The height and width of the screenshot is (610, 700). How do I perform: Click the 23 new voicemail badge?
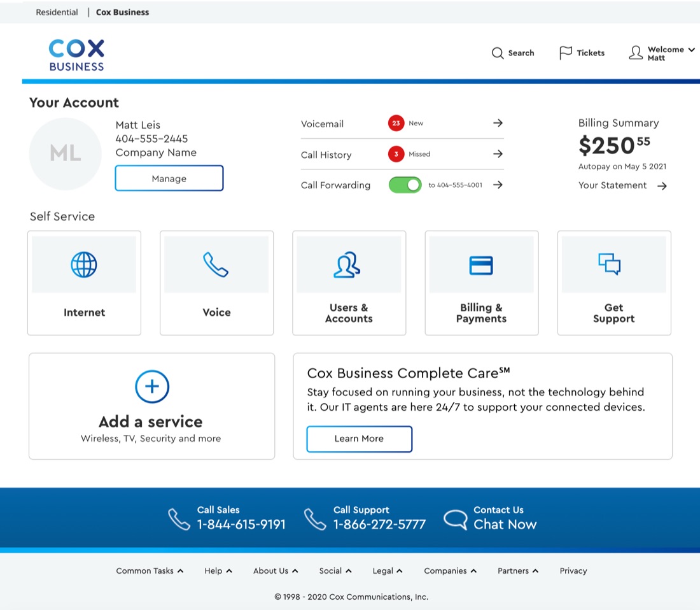pos(396,124)
